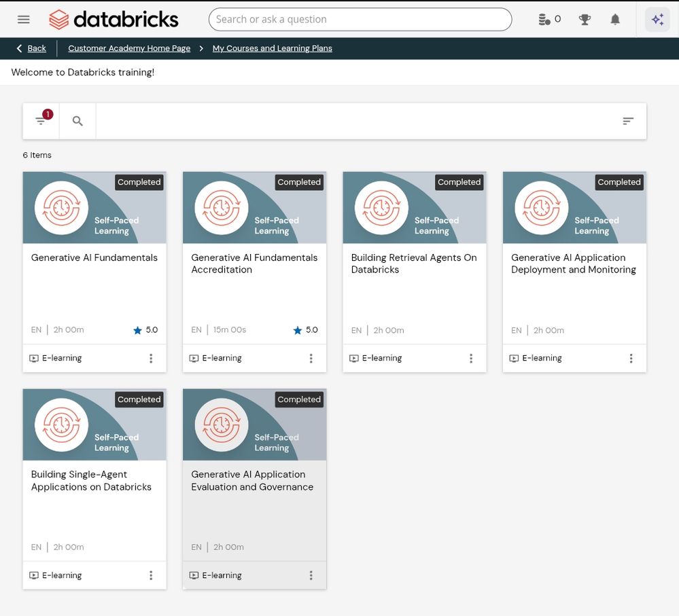Viewport: 679px width, 616px height.
Task: Open more options for Generative AI Fundamentals
Action: 151,358
